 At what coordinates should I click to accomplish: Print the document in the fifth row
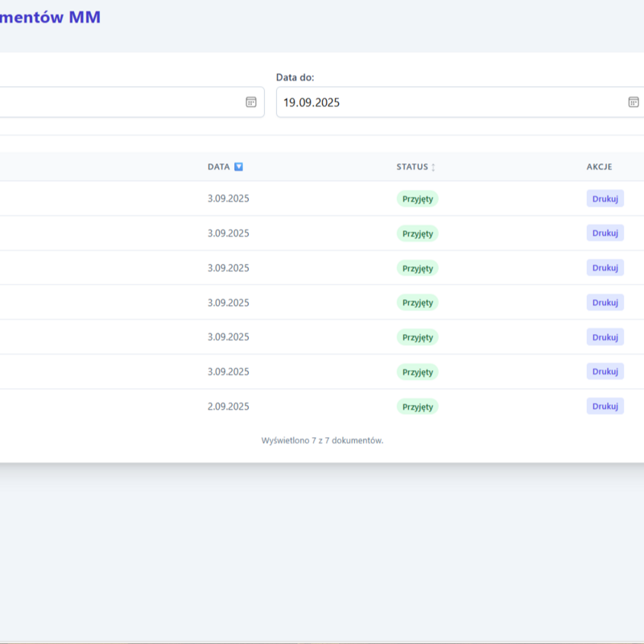[605, 337]
